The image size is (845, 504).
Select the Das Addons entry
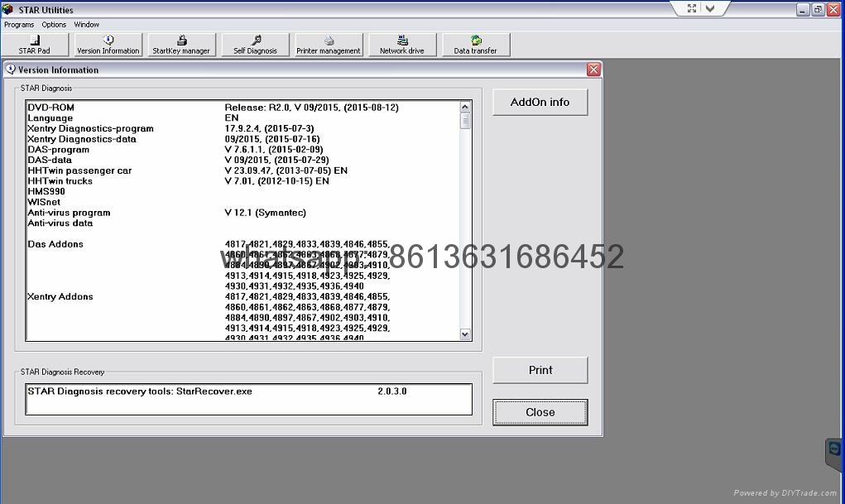(x=55, y=244)
